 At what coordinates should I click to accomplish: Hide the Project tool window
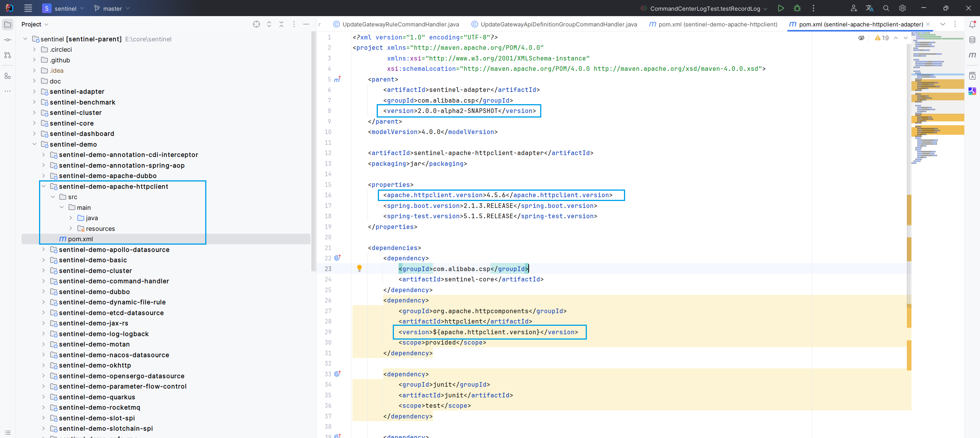pyautogui.click(x=306, y=24)
